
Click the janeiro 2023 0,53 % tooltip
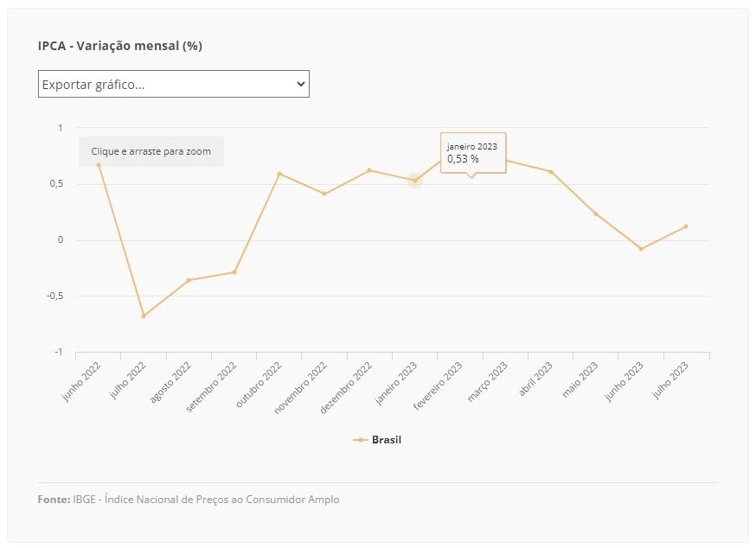(x=473, y=153)
